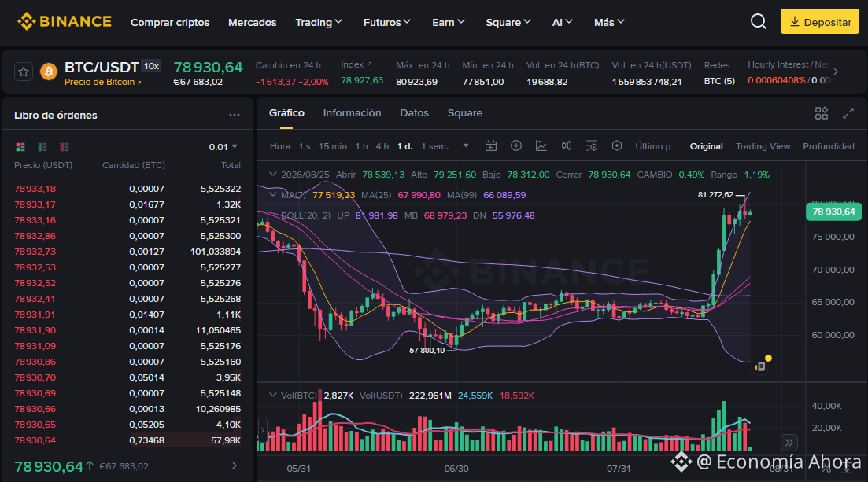Select sell order at price 78932,73
The height and width of the screenshot is (482, 868).
tap(127, 252)
